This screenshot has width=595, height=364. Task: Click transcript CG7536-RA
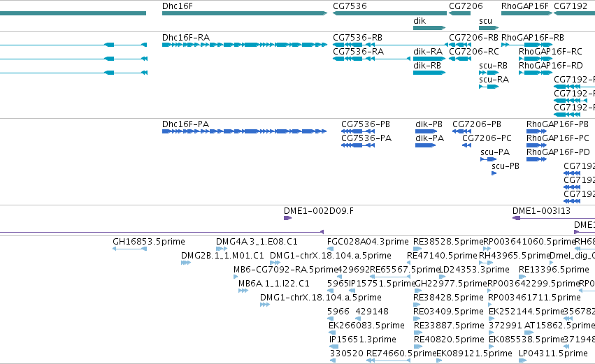click(371, 59)
